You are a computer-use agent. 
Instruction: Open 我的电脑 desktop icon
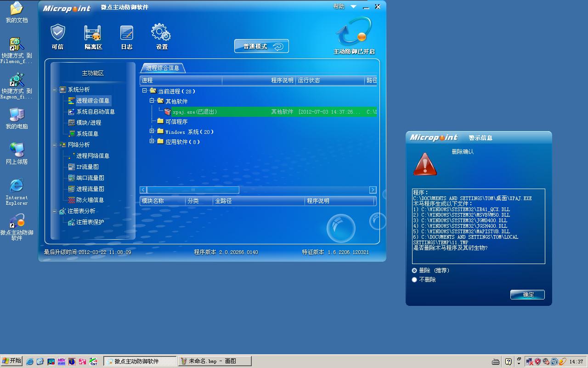[x=17, y=115]
